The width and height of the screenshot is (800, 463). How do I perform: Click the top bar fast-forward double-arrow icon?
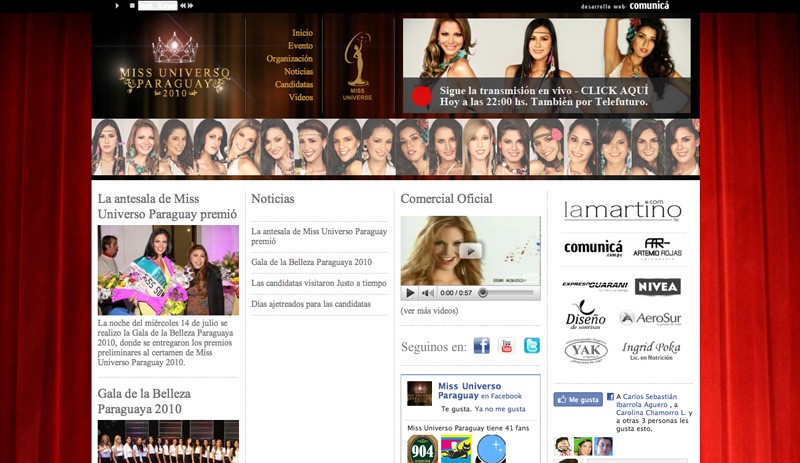(x=190, y=6)
